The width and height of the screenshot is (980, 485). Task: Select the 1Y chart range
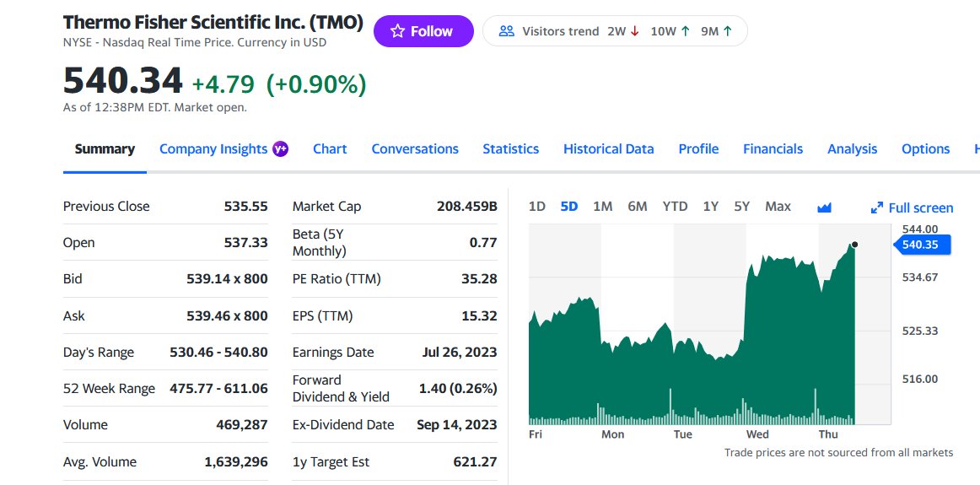[x=711, y=207]
